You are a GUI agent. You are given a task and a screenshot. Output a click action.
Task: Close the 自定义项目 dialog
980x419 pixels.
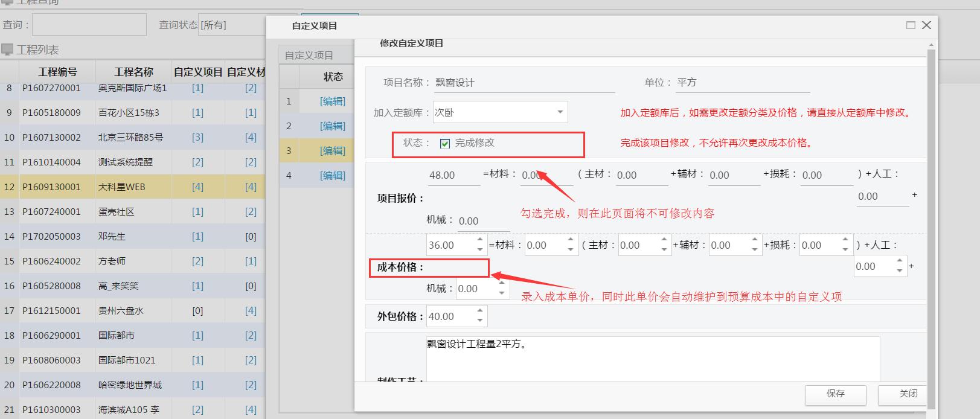click(x=927, y=25)
